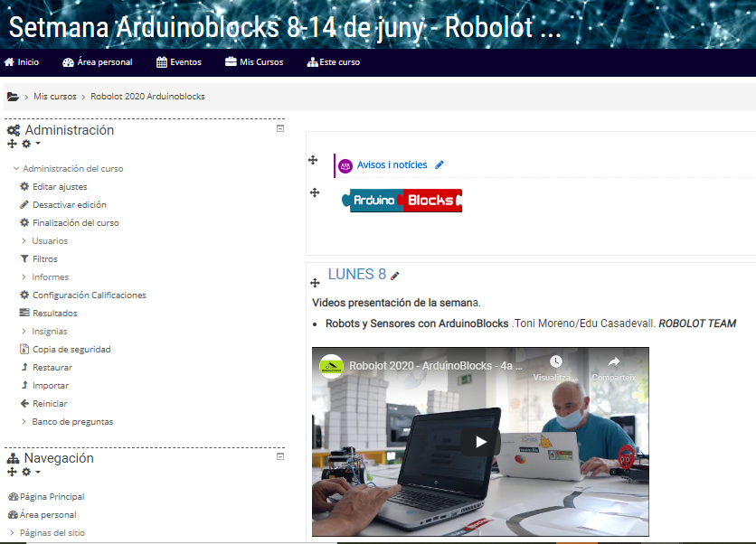Image resolution: width=756 pixels, height=544 pixels.
Task: Go to Área personal in top navbar
Action: pos(98,62)
